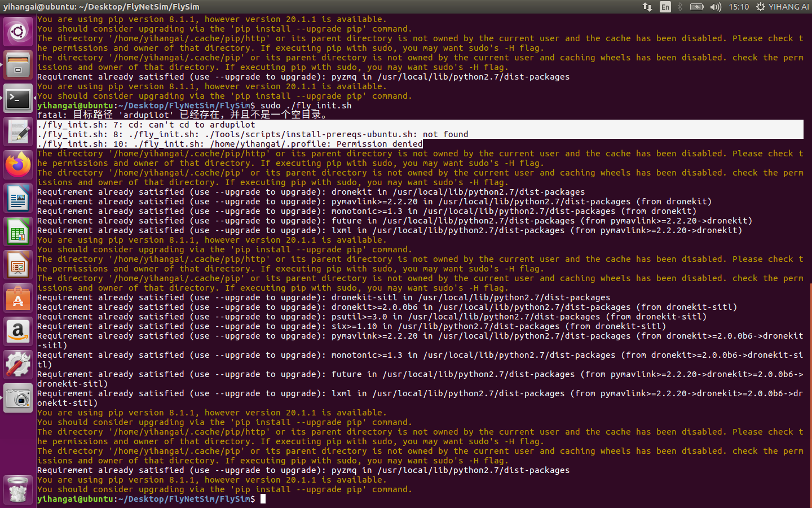The width and height of the screenshot is (812, 508).
Task: Open the Amazon launcher icon
Action: pos(18,332)
